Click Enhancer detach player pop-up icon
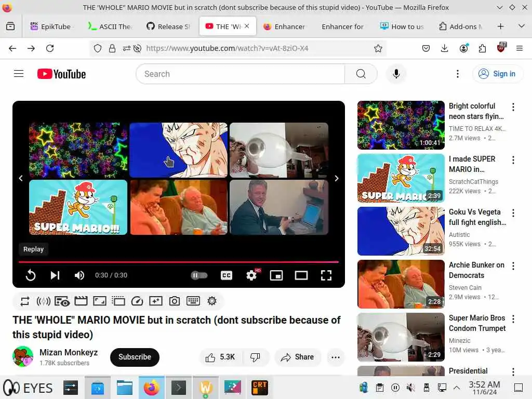 point(118,301)
